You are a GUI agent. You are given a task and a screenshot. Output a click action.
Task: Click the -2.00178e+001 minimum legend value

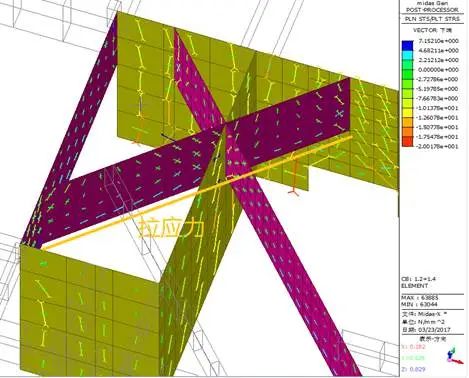(438, 146)
